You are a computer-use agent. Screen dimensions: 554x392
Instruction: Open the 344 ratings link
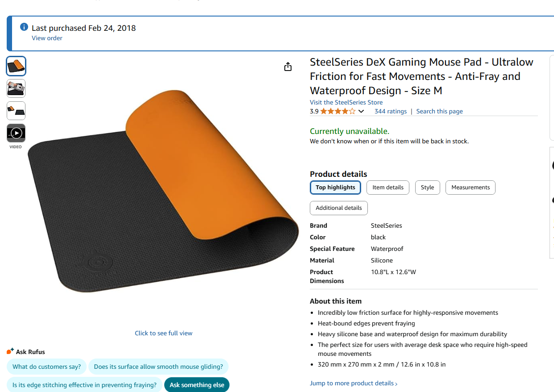click(391, 112)
